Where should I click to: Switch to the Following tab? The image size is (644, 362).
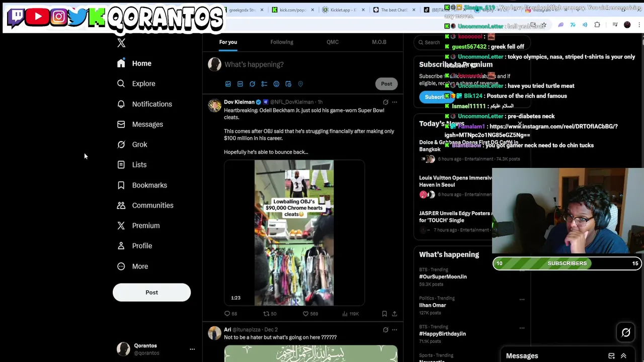coord(282,42)
